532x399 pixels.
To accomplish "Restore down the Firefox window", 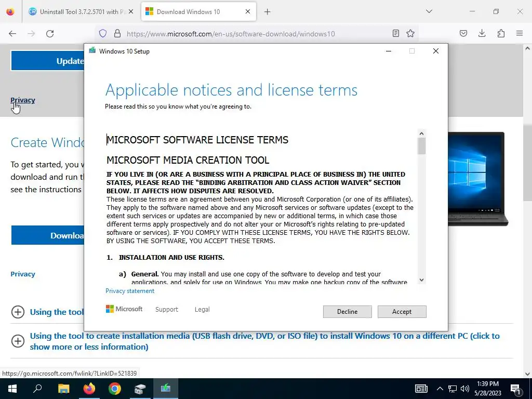I will [x=496, y=11].
